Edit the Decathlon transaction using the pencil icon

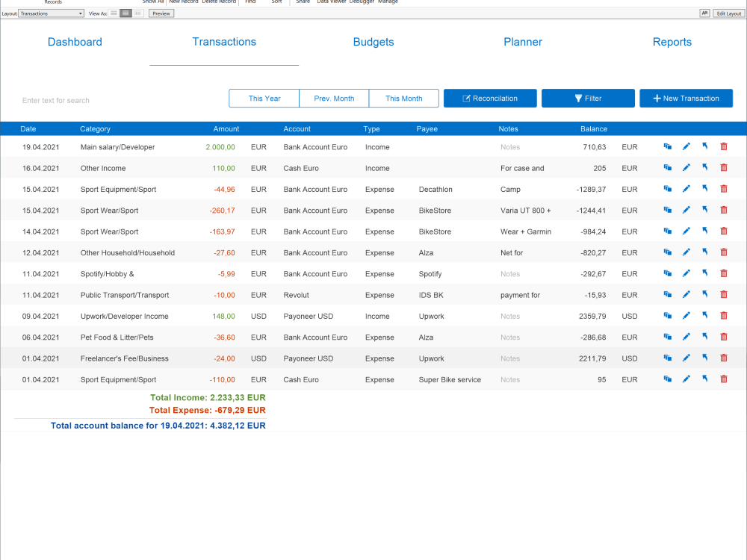[686, 188]
